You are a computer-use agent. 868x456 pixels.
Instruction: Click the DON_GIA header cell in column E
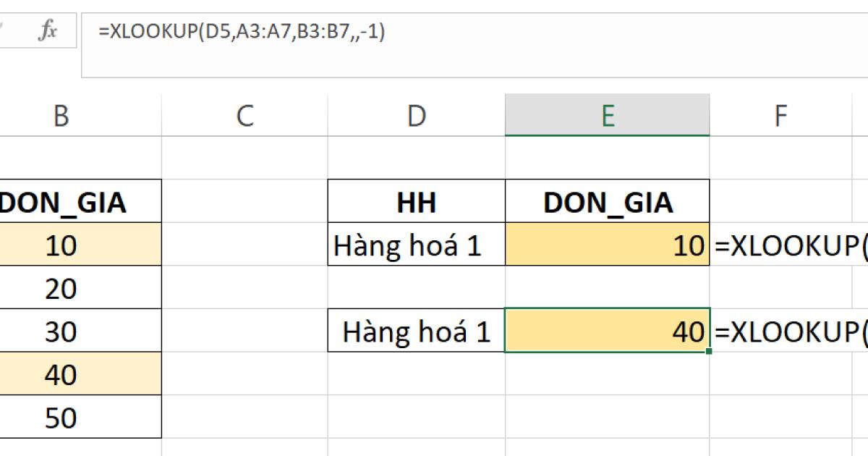[x=608, y=202]
